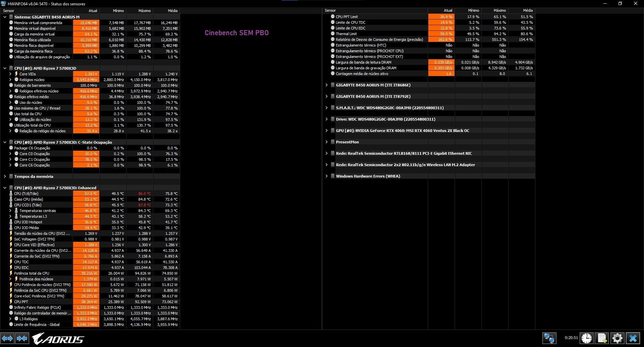Select the Wireless LAN M.2 Adapter group row

[429, 165]
